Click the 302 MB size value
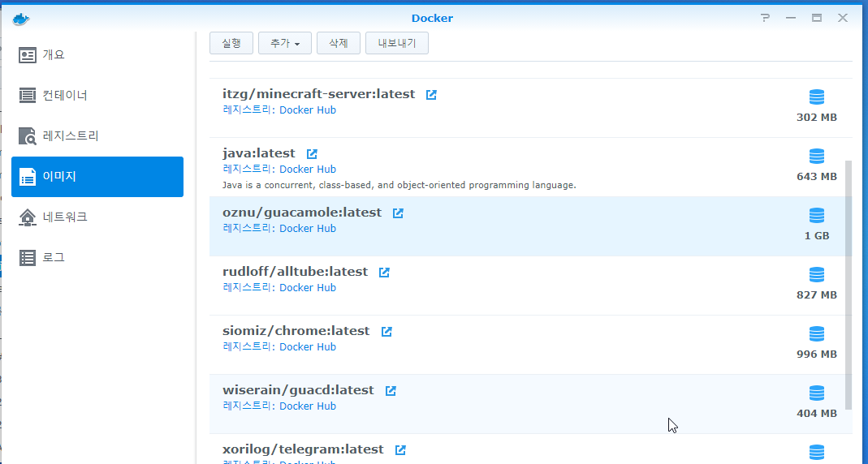868x464 pixels. (817, 118)
